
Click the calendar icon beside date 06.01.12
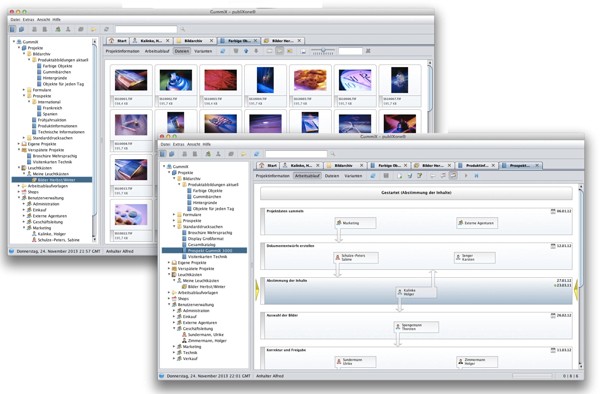(x=553, y=211)
